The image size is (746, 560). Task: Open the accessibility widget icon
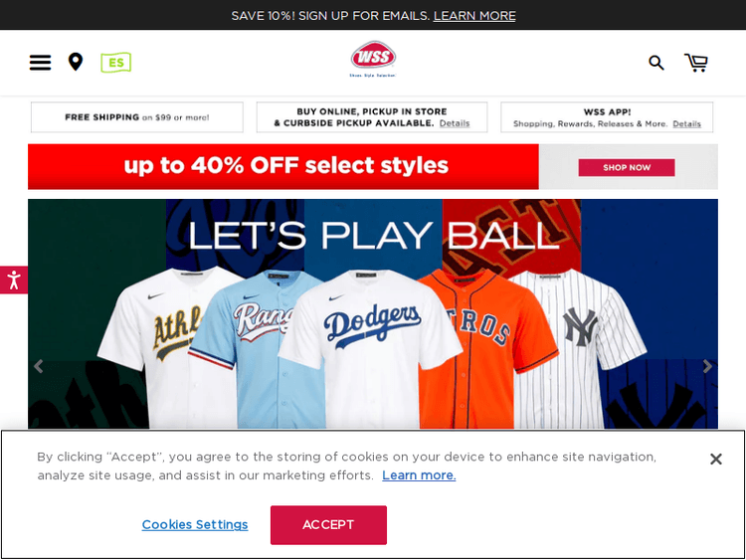13,280
